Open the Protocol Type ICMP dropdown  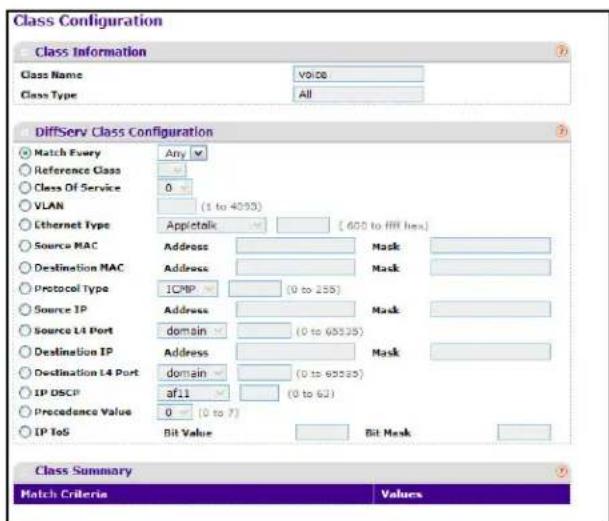pos(188,289)
